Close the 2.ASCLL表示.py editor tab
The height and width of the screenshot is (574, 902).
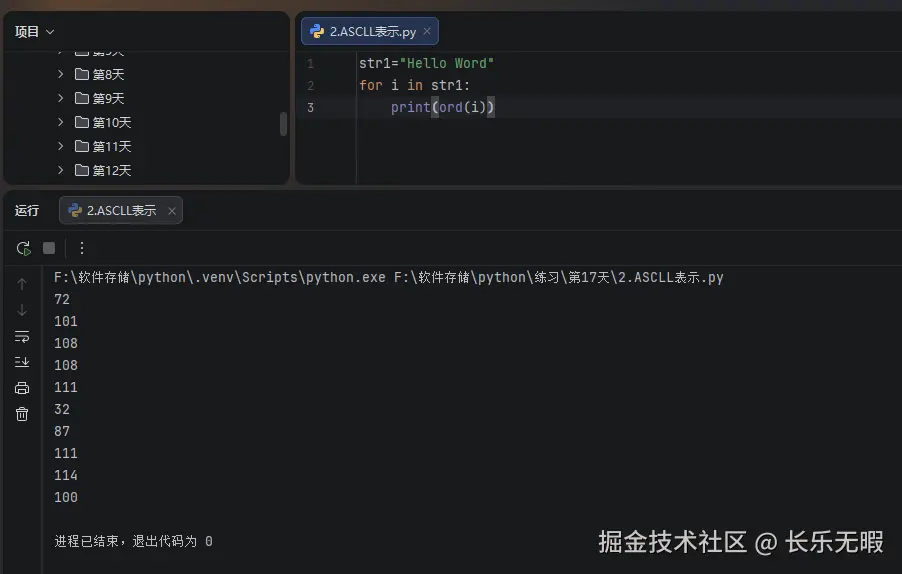click(x=427, y=31)
